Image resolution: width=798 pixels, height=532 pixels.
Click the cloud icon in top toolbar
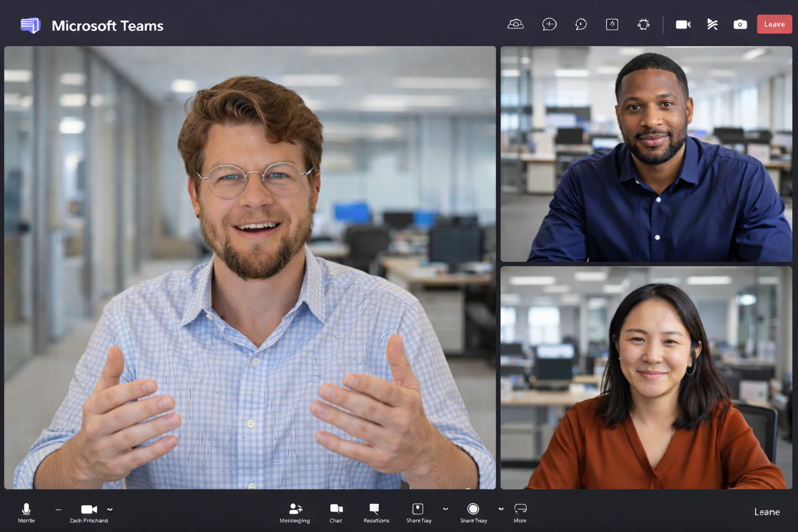(x=515, y=24)
